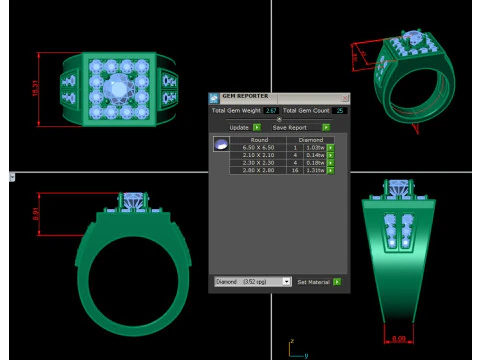
Task: Click the 15.31 dimension in the top view
Action: pos(36,89)
